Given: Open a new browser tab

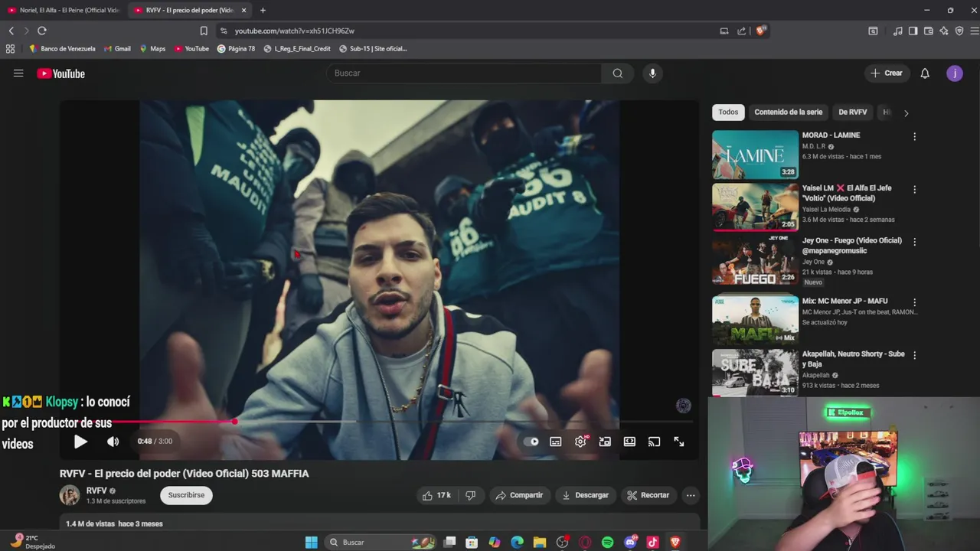Looking at the screenshot, I should pos(263,10).
